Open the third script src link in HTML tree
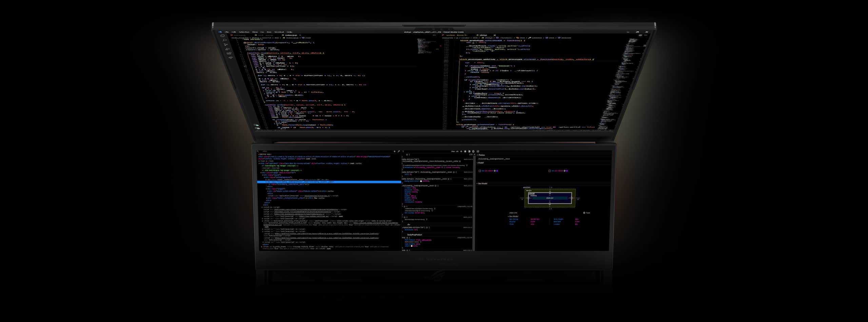Viewport: 868px width, 322px height. (x=299, y=214)
